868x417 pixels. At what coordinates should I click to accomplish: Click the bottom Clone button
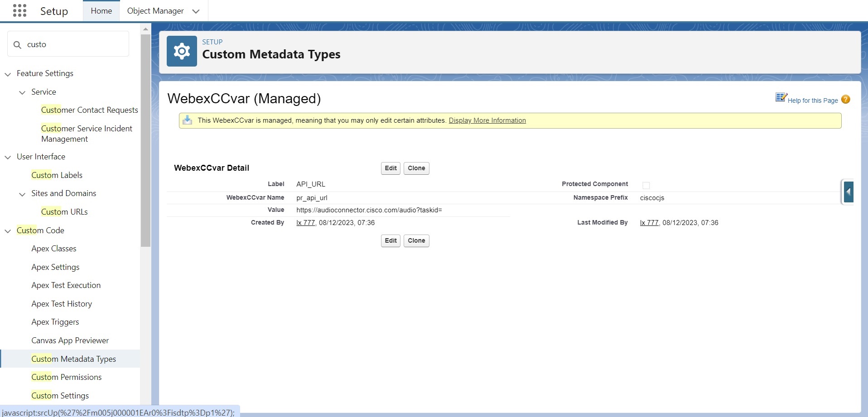pos(416,240)
